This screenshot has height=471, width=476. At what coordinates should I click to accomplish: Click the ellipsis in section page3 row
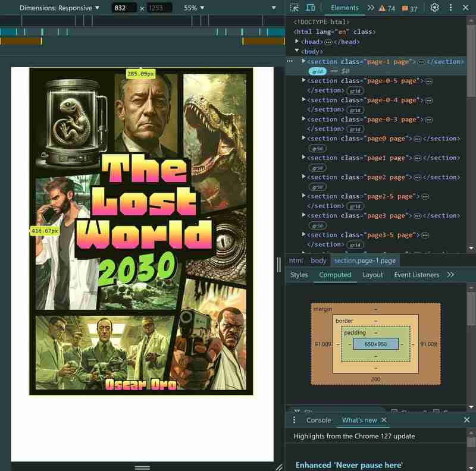[418, 216]
